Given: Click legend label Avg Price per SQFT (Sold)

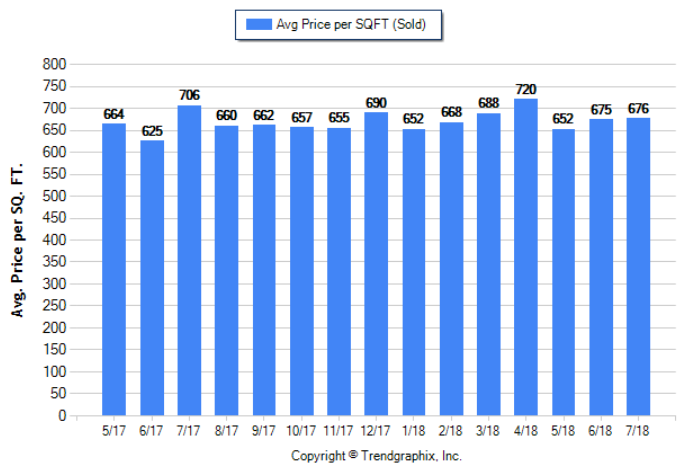Looking at the screenshot, I should click(351, 24).
